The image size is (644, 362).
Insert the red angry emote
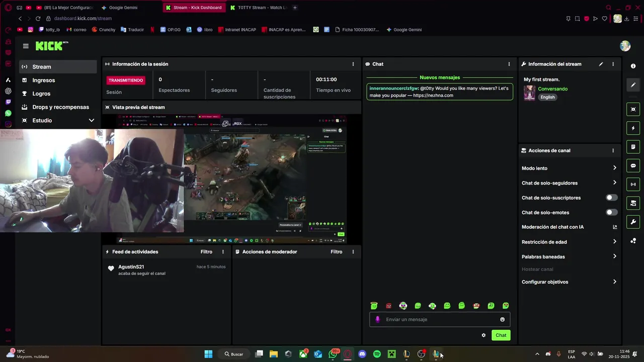click(388, 306)
